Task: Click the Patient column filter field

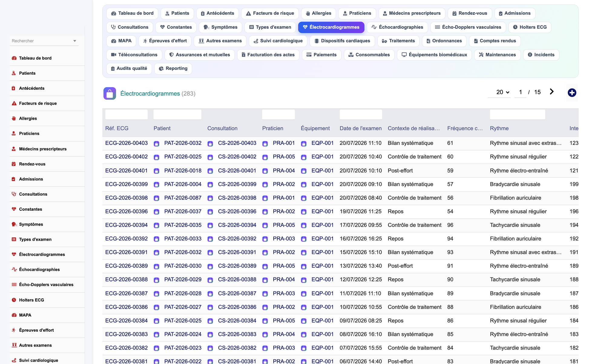Action: tap(177, 115)
